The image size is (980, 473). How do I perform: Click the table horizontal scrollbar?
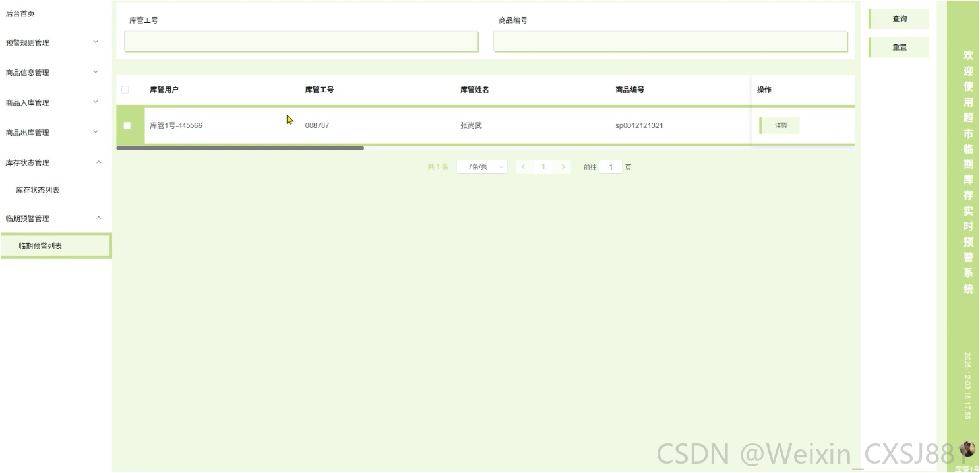[x=240, y=148]
